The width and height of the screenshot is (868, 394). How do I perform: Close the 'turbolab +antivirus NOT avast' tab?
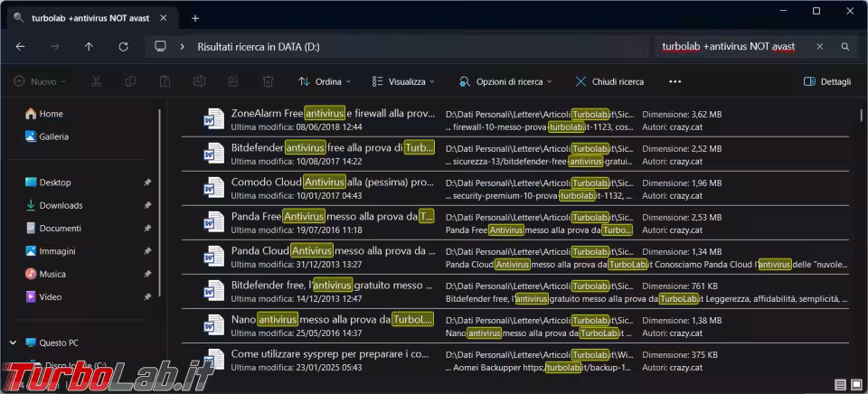click(x=164, y=18)
